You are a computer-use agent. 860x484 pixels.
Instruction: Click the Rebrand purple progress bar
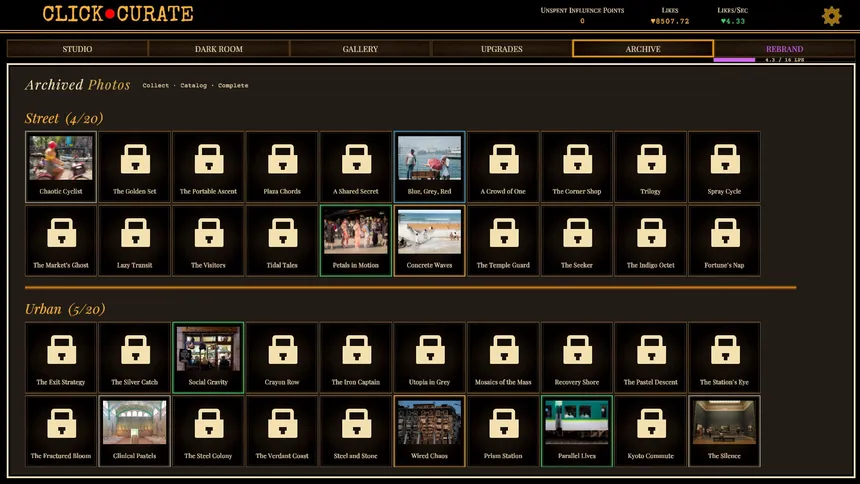[735, 60]
